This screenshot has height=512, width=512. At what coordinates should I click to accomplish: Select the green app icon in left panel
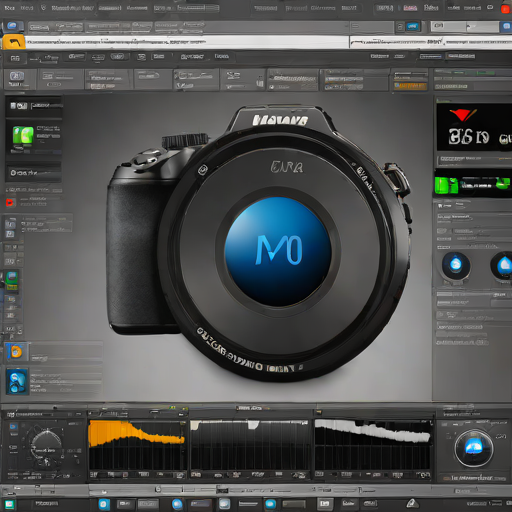pos(23,135)
